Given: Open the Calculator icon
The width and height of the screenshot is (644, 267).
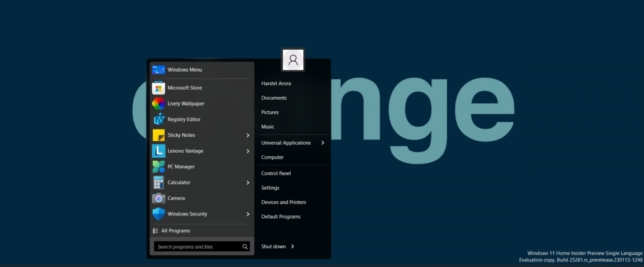Looking at the screenshot, I should pyautogui.click(x=158, y=182).
